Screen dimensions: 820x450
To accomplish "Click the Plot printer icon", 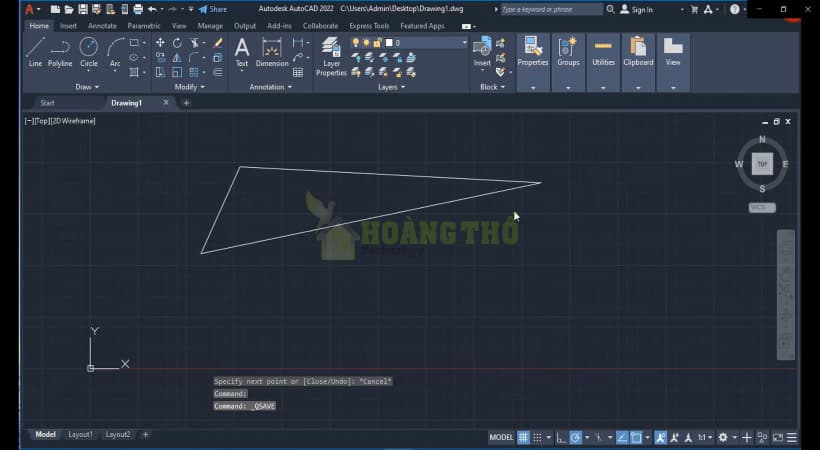I will click(x=138, y=9).
